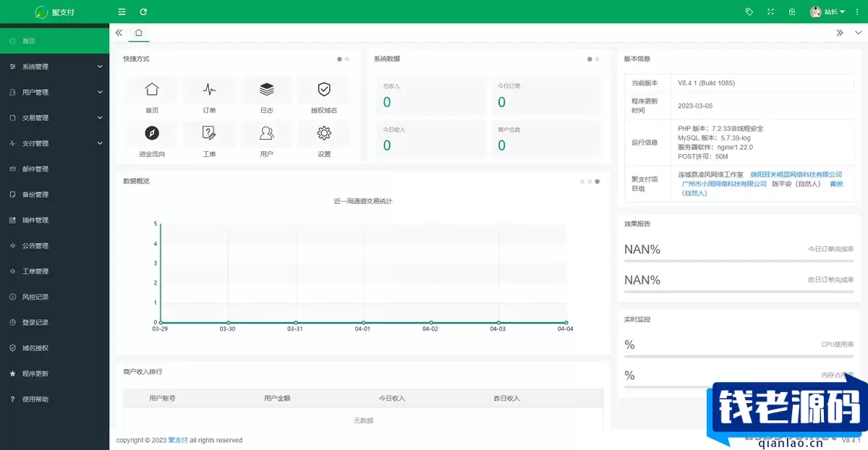Open the 用户 shortcut people icon
Viewport: 868px width, 450px height.
[267, 133]
